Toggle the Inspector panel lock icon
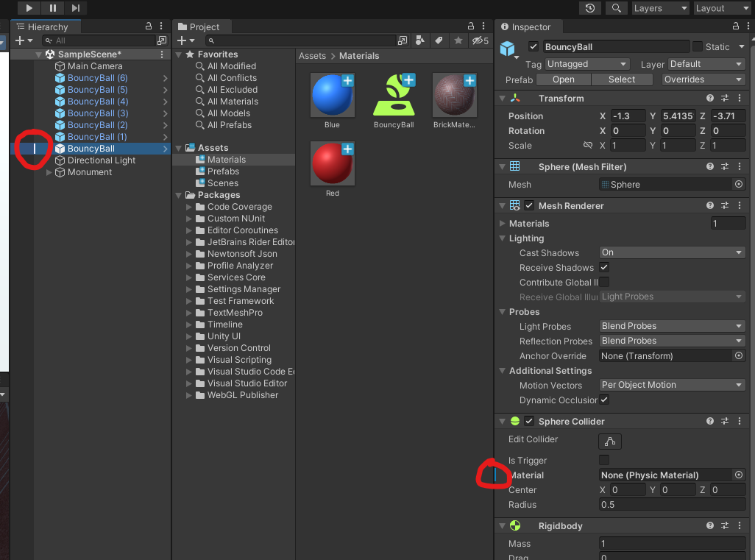The height and width of the screenshot is (560, 755). [736, 26]
